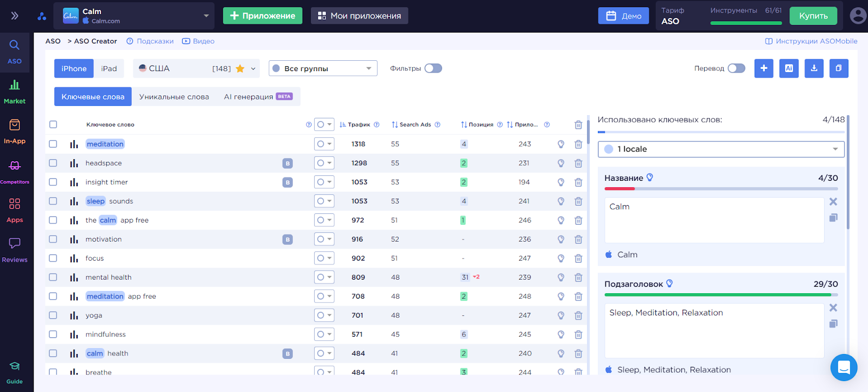Click the copy all icon in toolbar
868x392 pixels.
[839, 68]
